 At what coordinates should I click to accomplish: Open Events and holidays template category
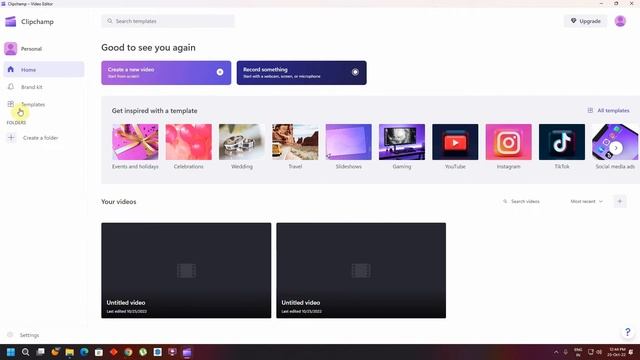[135, 147]
